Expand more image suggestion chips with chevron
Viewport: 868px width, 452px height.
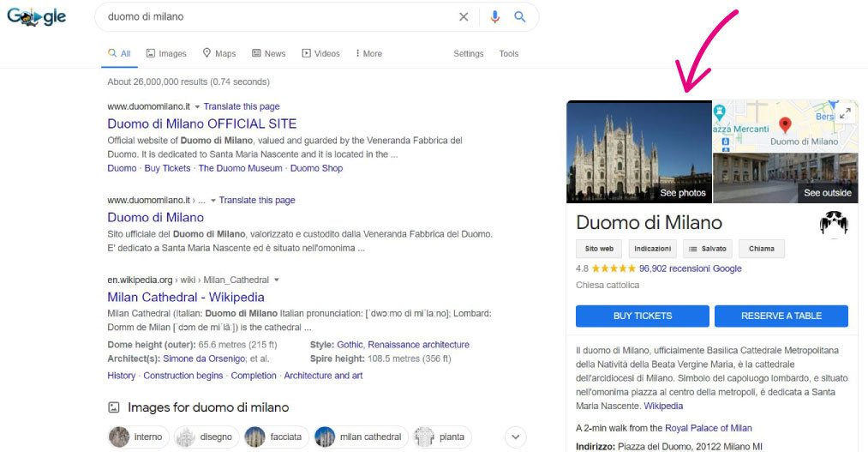click(515, 437)
